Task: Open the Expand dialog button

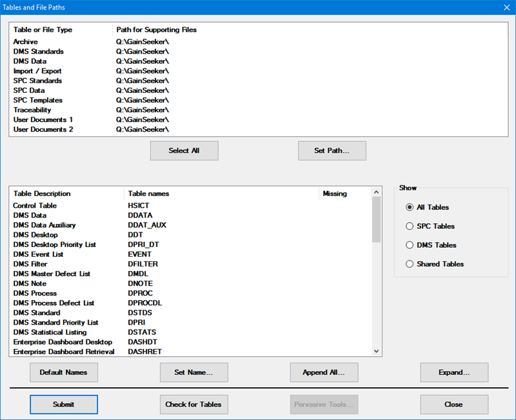Action: coord(454,372)
